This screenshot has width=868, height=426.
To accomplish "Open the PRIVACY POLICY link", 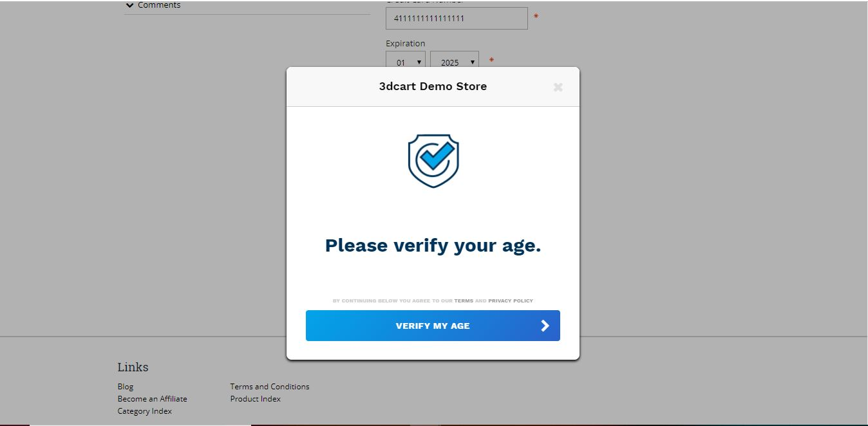I will (x=511, y=301).
